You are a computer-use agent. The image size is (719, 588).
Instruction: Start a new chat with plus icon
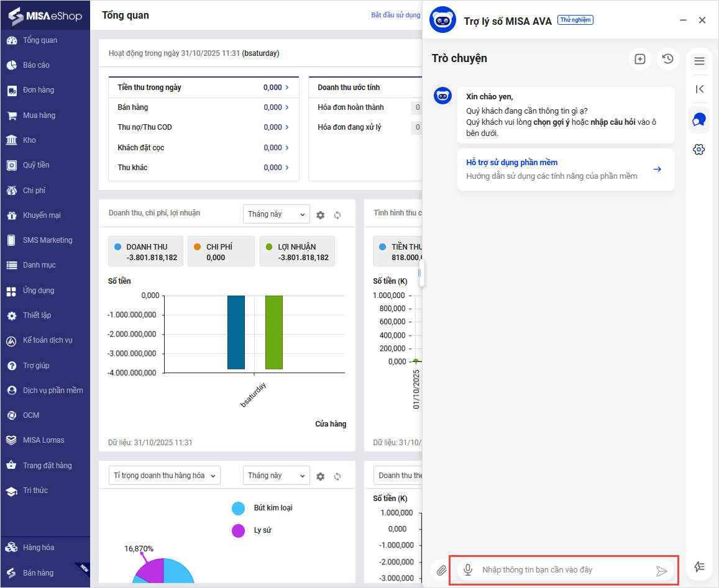(x=640, y=59)
